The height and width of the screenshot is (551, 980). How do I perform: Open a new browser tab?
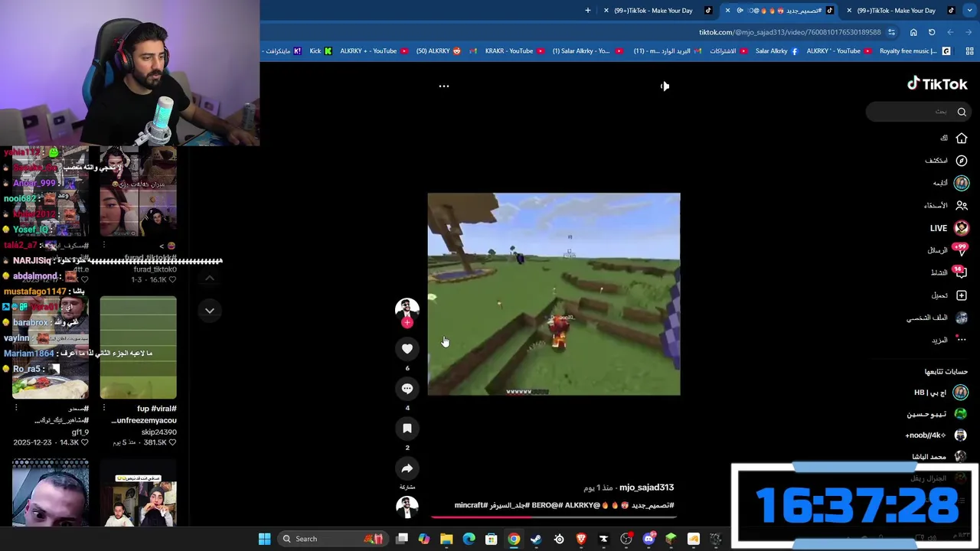click(x=588, y=11)
